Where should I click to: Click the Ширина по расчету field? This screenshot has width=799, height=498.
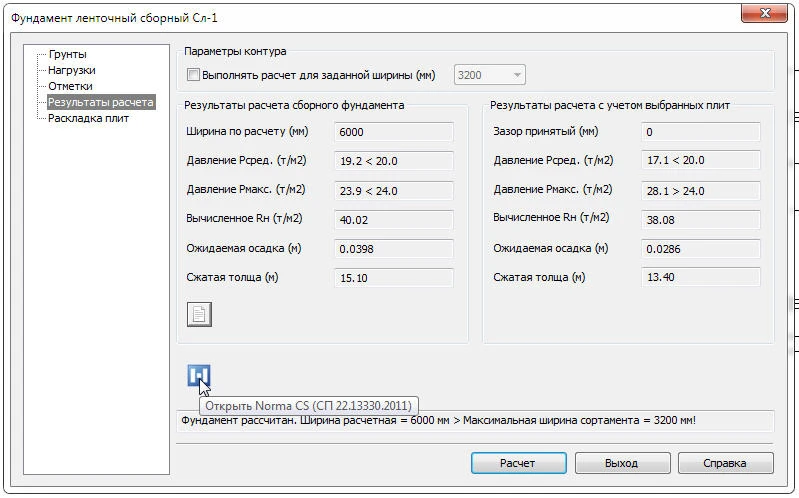pyautogui.click(x=393, y=132)
